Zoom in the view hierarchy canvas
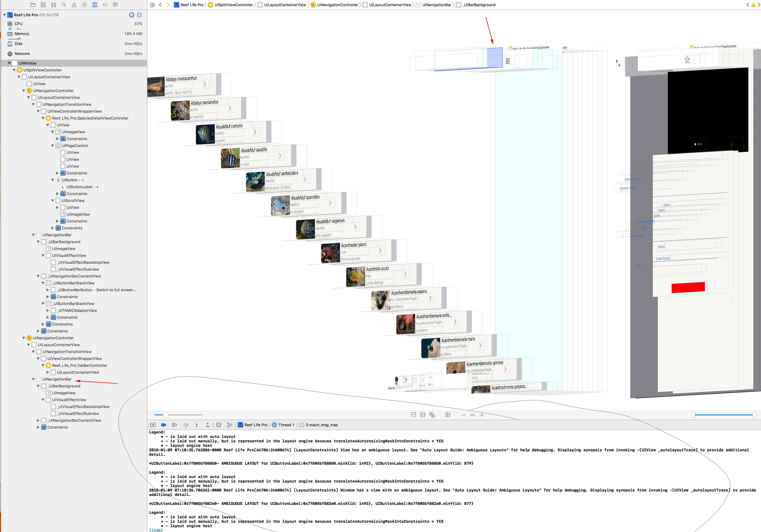This screenshot has height=532, width=761. (x=482, y=415)
